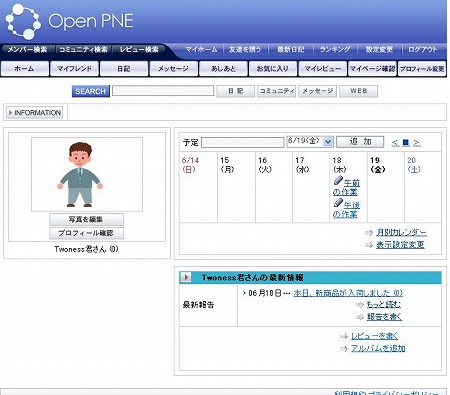Go to previous week arrow
Image resolution: width=450 pixels, height=395 pixels.
pos(395,143)
